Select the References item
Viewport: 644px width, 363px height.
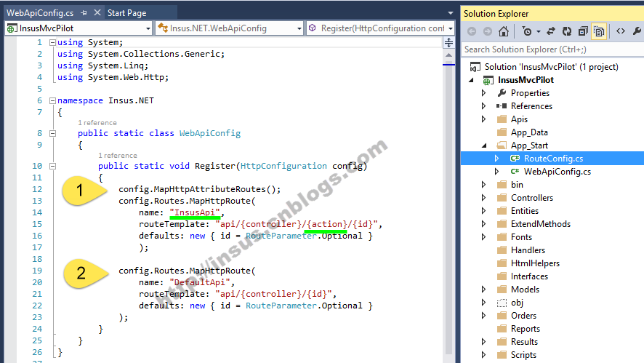[531, 106]
